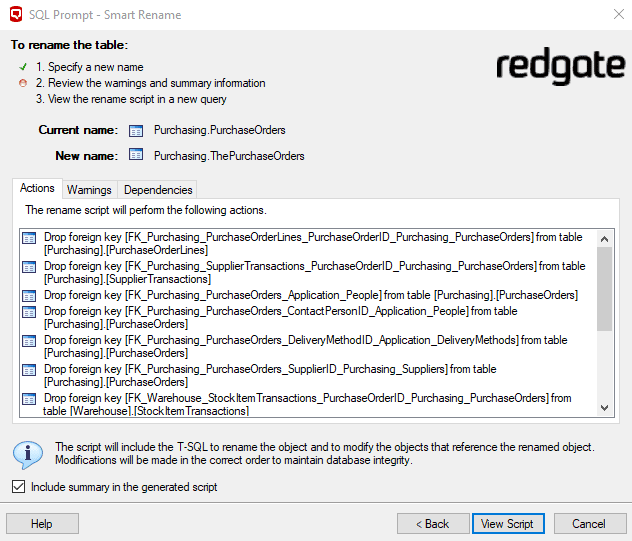Click the blue information bubble icon

tap(28, 454)
